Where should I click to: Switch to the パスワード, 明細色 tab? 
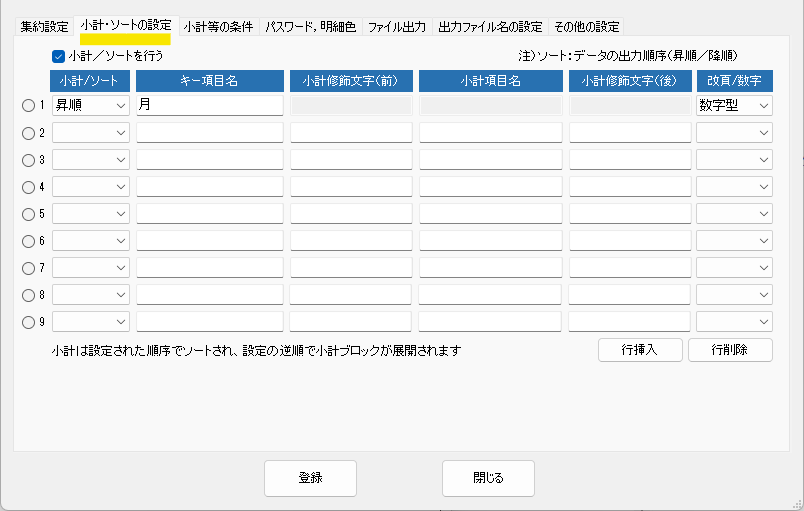[310, 26]
